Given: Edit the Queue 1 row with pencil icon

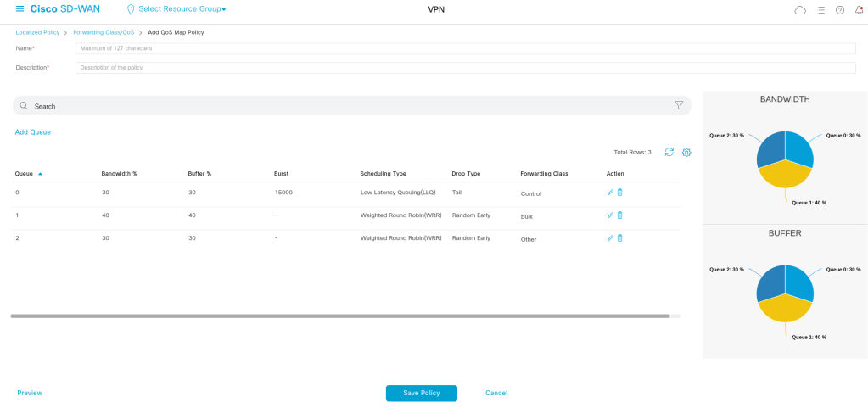Looking at the screenshot, I should [x=610, y=215].
